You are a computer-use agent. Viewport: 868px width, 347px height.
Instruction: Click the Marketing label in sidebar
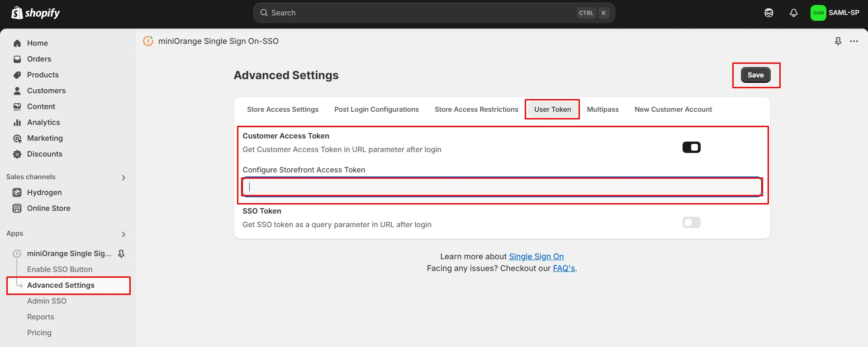point(45,138)
